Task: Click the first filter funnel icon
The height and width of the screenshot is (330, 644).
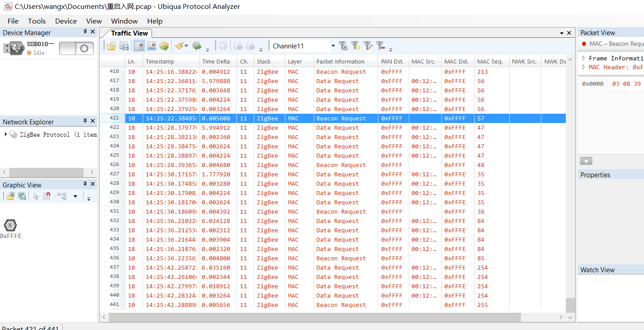Action: coord(343,46)
